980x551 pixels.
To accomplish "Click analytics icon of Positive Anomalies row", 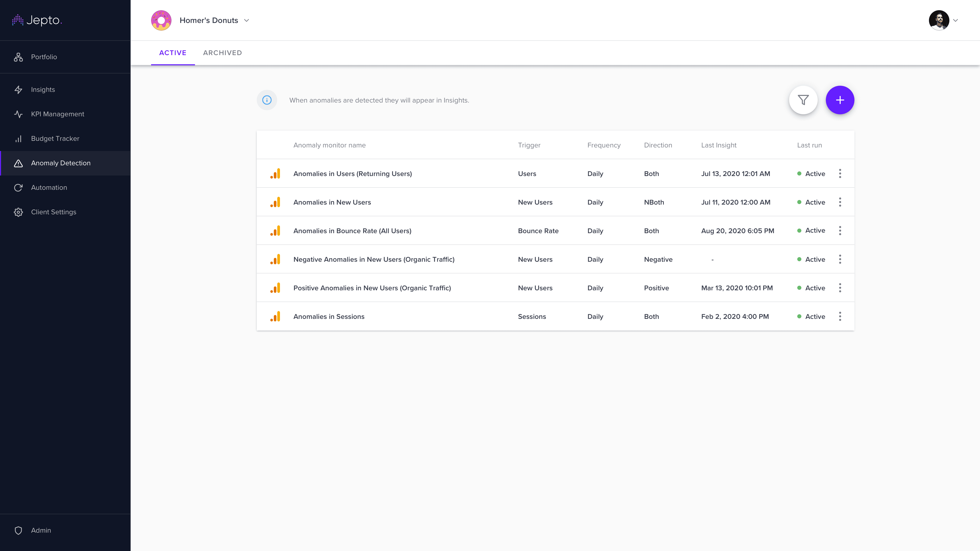I will tap(275, 288).
